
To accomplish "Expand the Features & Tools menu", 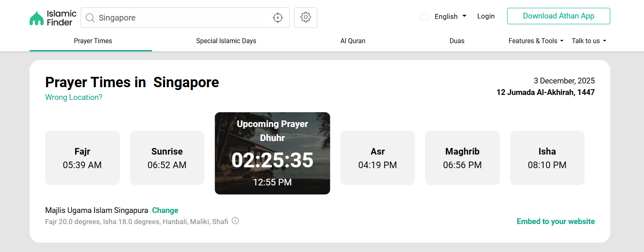I will coord(536,41).
